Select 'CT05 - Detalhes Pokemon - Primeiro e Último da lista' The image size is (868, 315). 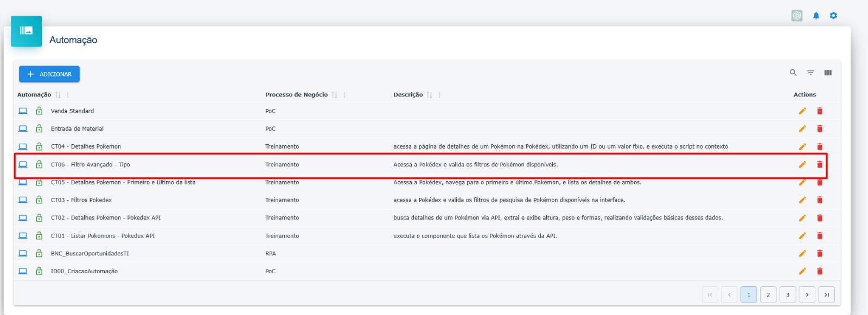click(123, 182)
